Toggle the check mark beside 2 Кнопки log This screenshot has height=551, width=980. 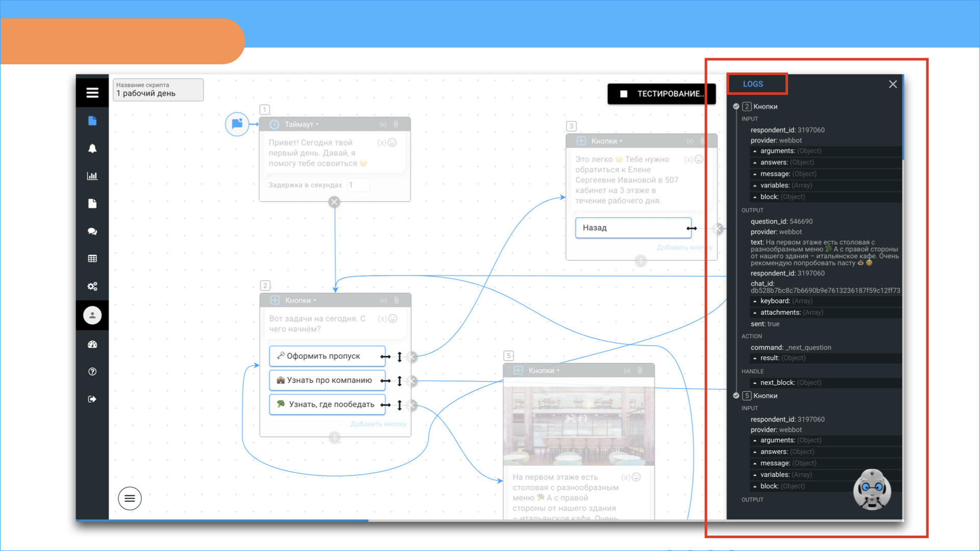(x=736, y=106)
